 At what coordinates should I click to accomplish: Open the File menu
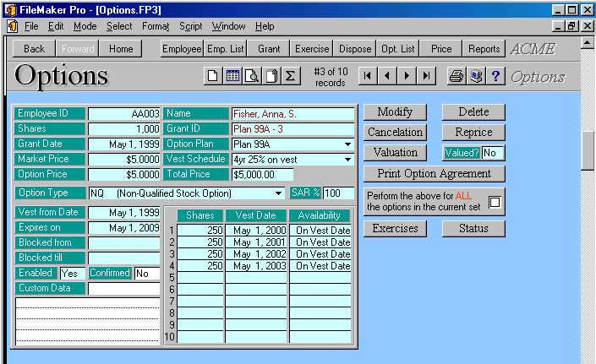pyautogui.click(x=31, y=26)
